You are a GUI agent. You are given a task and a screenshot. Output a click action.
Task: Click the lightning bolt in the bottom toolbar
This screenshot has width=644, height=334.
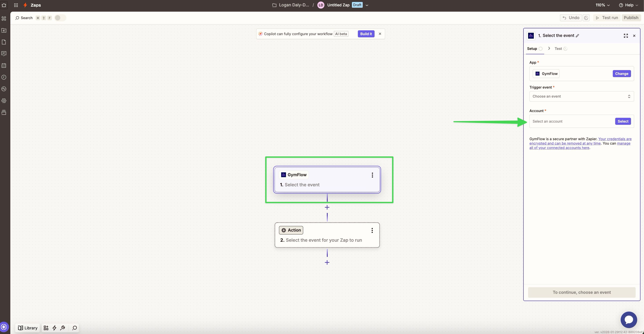pos(54,328)
